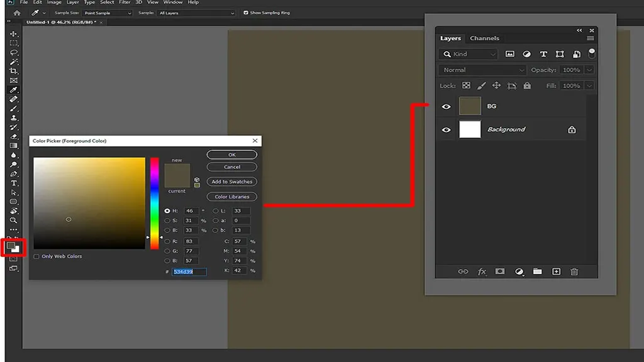Select the Frame tool
Screen dimensions: 644x362
pyautogui.click(x=14, y=80)
